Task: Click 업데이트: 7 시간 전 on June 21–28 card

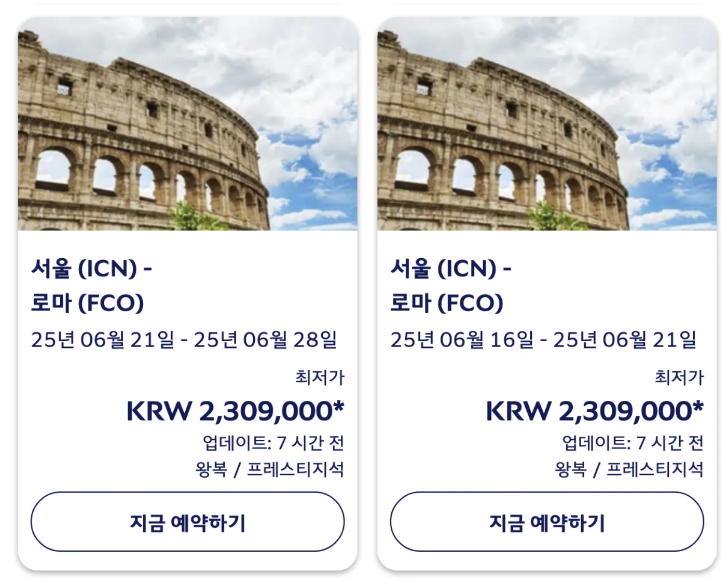Action: (273, 443)
